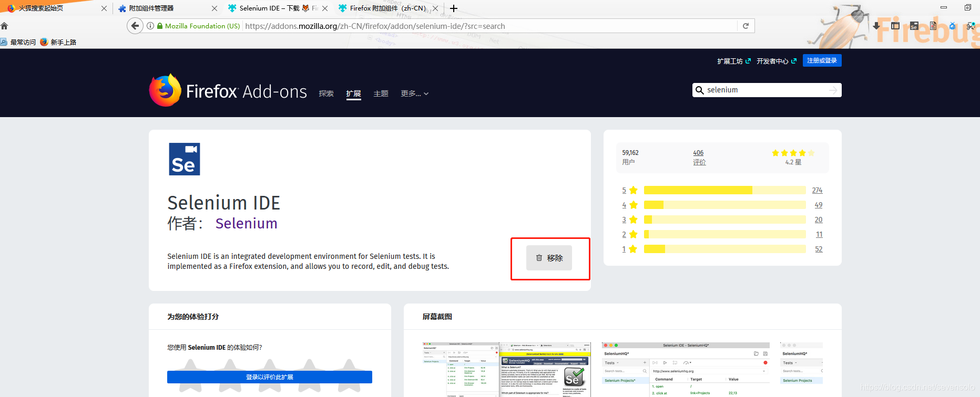Image resolution: width=980 pixels, height=397 pixels.
Task: Show site information via the info icon
Action: pyautogui.click(x=150, y=26)
